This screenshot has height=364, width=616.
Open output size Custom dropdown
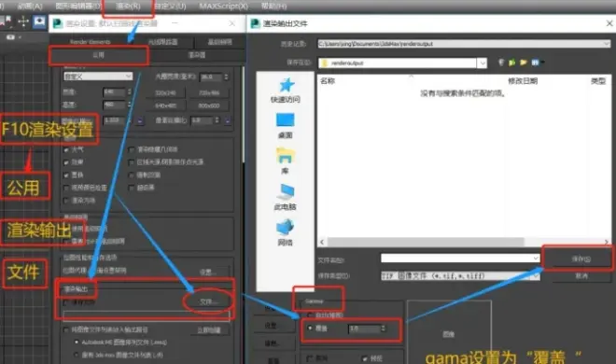click(x=98, y=77)
